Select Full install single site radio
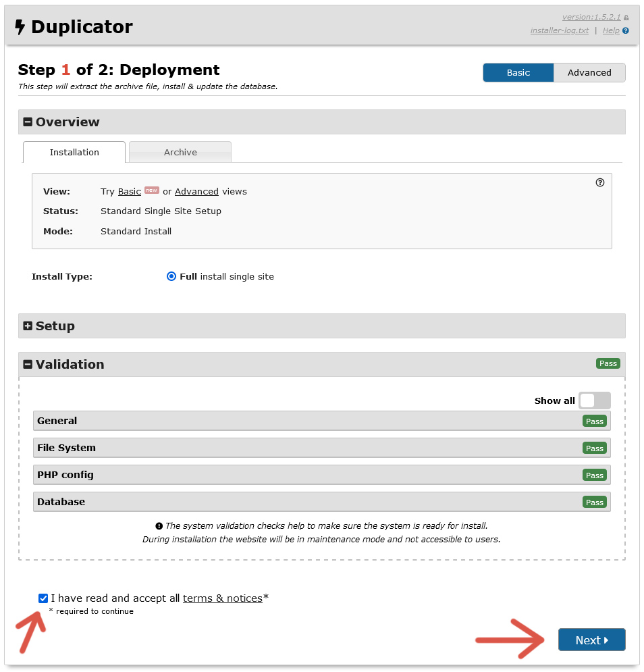The image size is (644, 672). pyautogui.click(x=171, y=276)
